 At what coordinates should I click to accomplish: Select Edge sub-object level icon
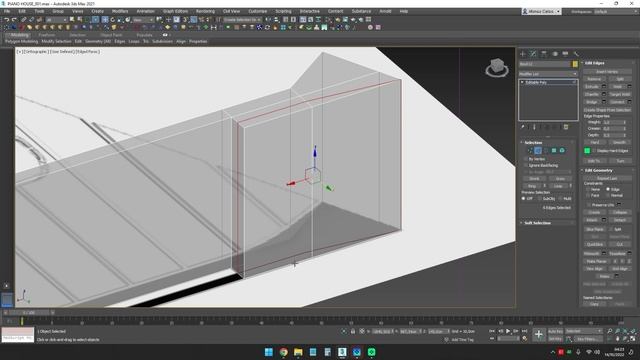538,151
